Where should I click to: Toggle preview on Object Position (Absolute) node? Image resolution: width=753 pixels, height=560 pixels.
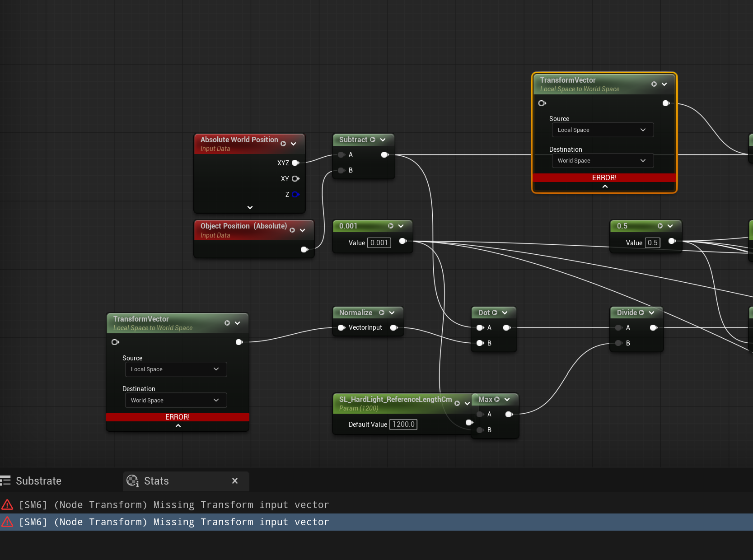pyautogui.click(x=292, y=230)
